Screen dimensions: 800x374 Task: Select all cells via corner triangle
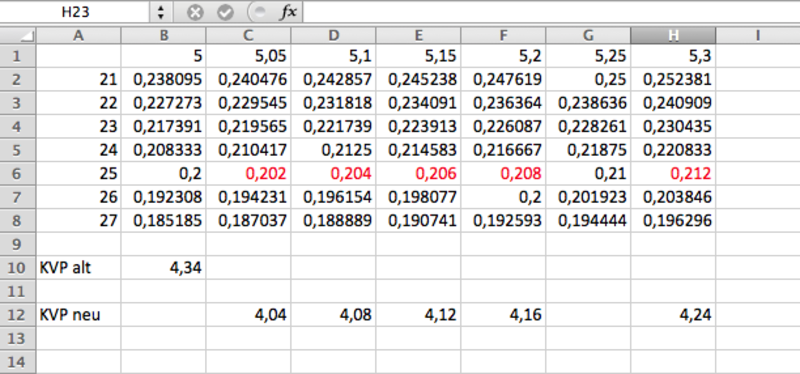[x=18, y=35]
